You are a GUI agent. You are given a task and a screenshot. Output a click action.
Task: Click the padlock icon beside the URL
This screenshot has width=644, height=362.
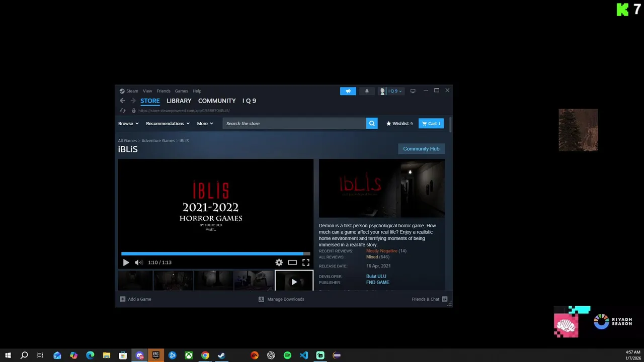(x=133, y=111)
